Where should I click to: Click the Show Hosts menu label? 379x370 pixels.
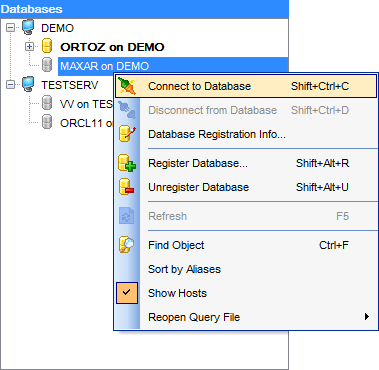click(177, 293)
